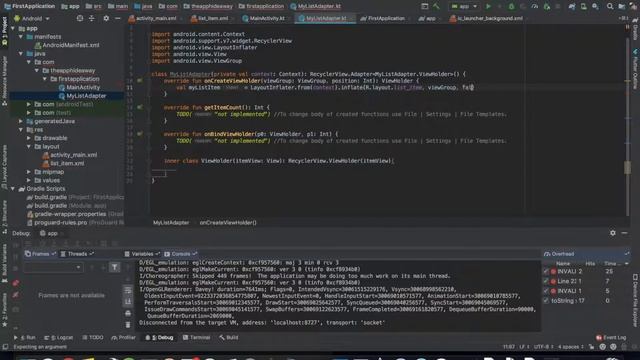Open the thread selector dropdown in Frames
This screenshot has width=640, height=360.
click(53, 267)
